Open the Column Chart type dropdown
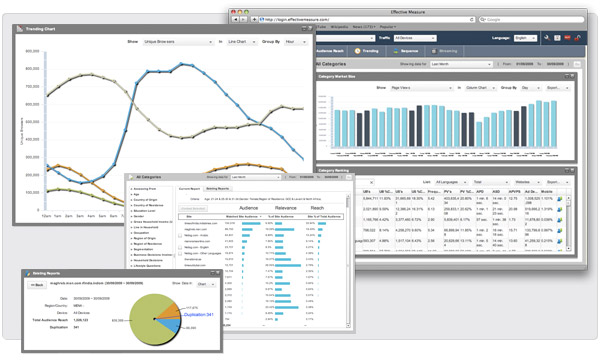This screenshot has height=360, width=601. (480, 88)
